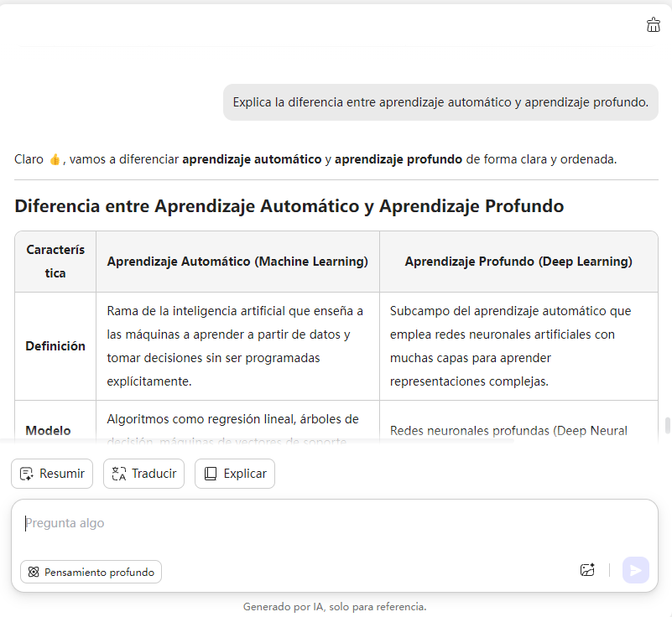Viewport: 672px width, 617px height.
Task: Toggle Pensamiento profundo mode
Action: [x=91, y=572]
